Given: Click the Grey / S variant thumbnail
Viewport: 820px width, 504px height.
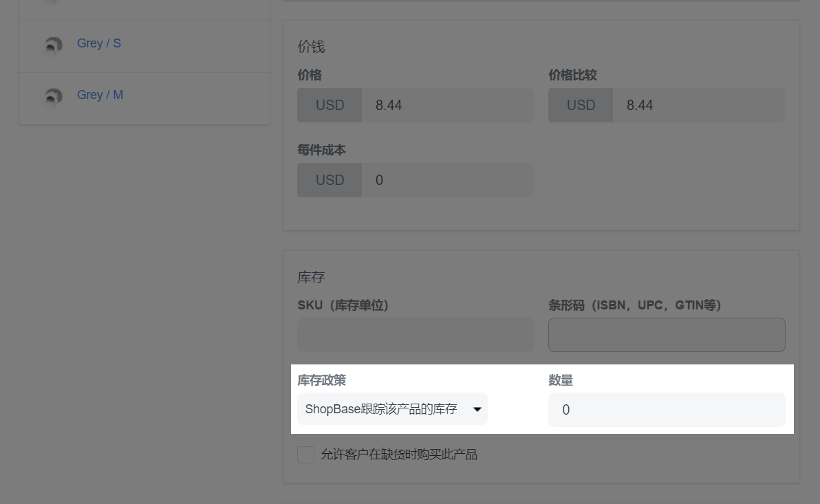Looking at the screenshot, I should (53, 45).
